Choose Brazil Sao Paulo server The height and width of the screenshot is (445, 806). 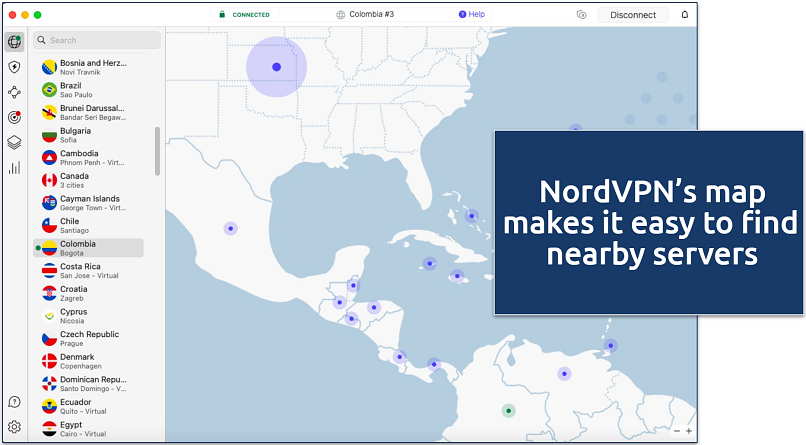click(90, 90)
